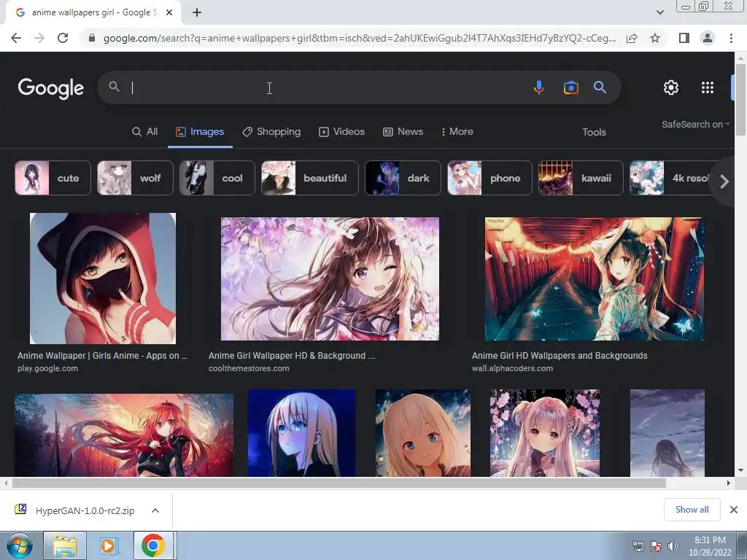This screenshot has width=747, height=560.
Task: Filter by the wolf chip
Action: 135,178
